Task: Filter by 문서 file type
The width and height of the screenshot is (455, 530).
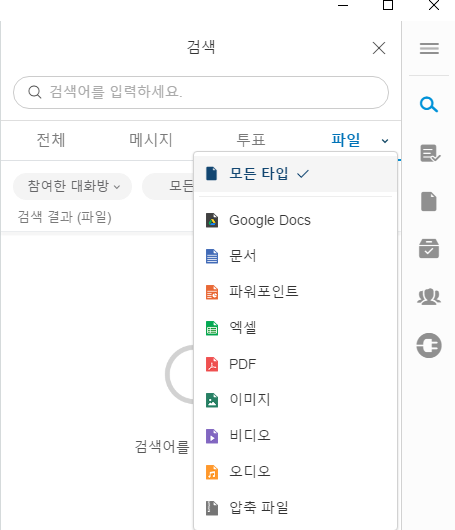Action: click(295, 256)
